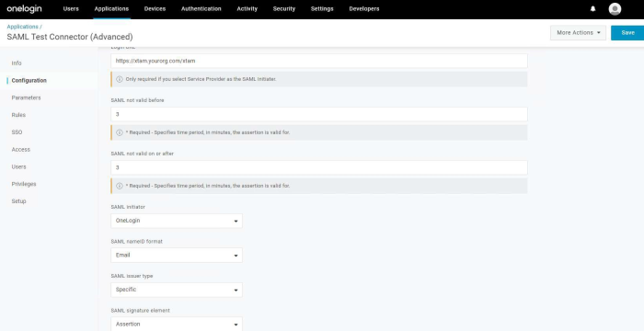644x331 pixels.
Task: Click the SAML Test Connector (Advanced) title
Action: 70,37
